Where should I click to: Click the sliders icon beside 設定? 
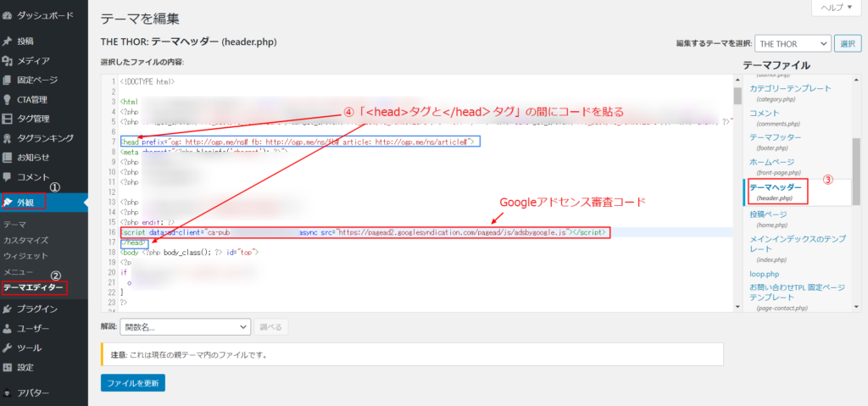[x=7, y=367]
